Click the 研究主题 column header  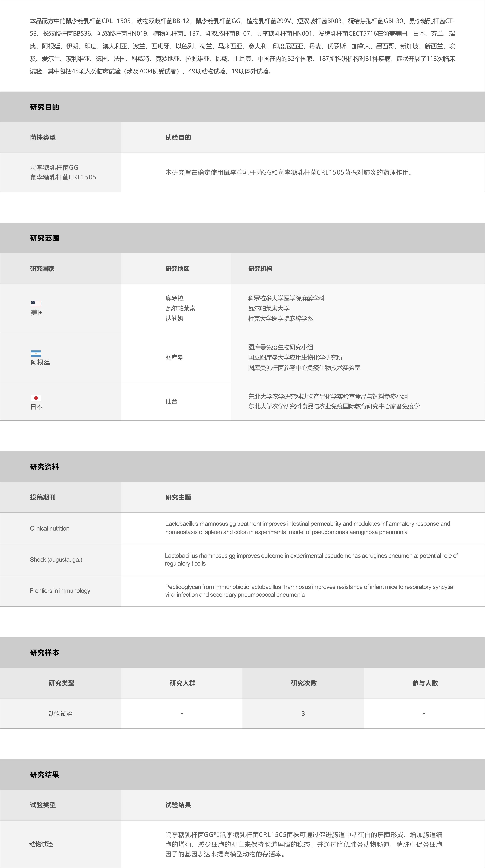(x=178, y=497)
